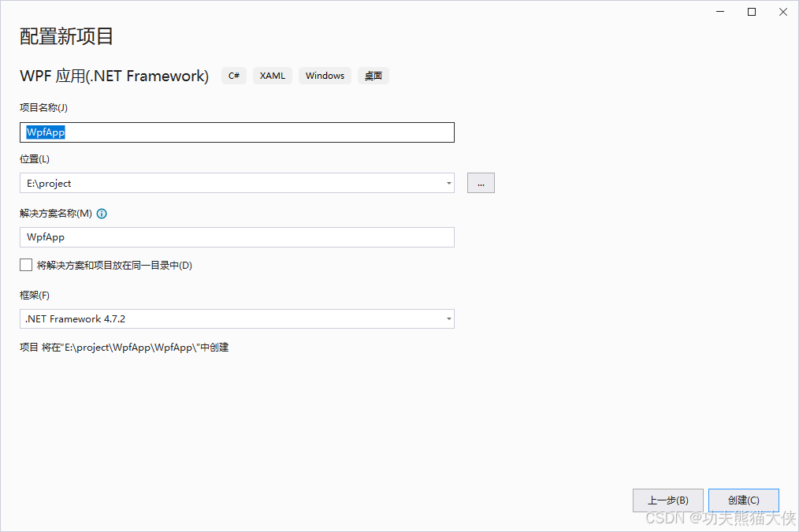Click the 上一步(B) back button
This screenshot has width=799, height=532.
click(668, 500)
